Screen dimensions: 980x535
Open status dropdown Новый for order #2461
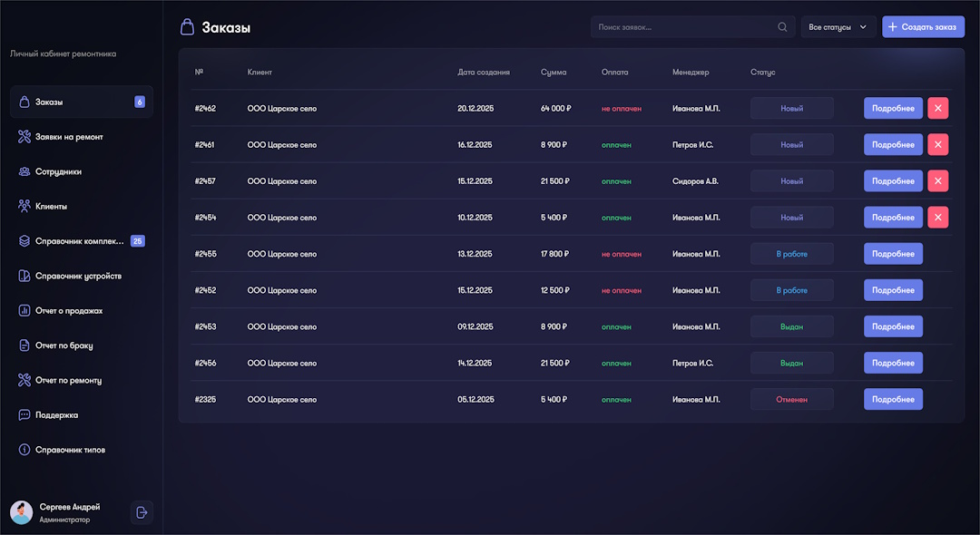[x=792, y=144]
